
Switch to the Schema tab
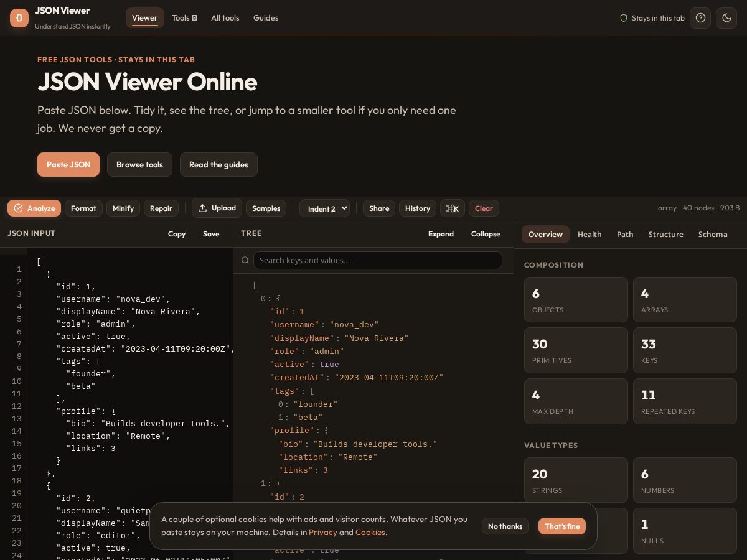tap(713, 234)
